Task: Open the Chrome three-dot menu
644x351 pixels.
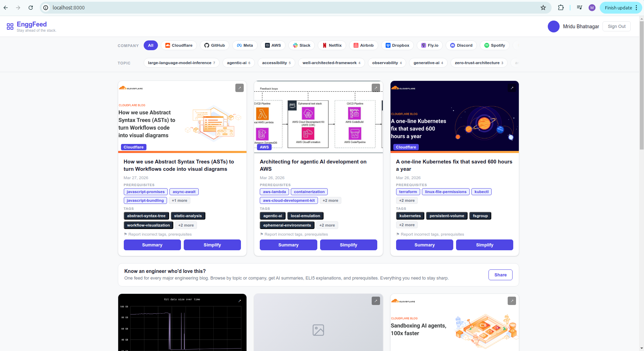Action: coord(636,8)
